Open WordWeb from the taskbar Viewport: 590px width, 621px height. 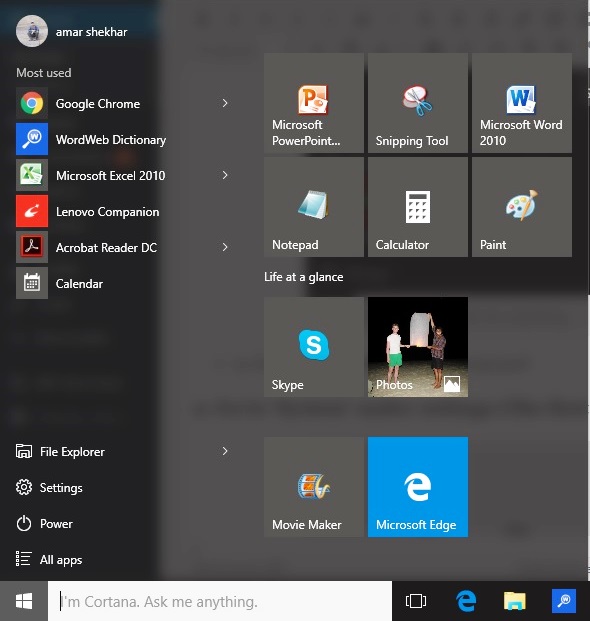[564, 601]
